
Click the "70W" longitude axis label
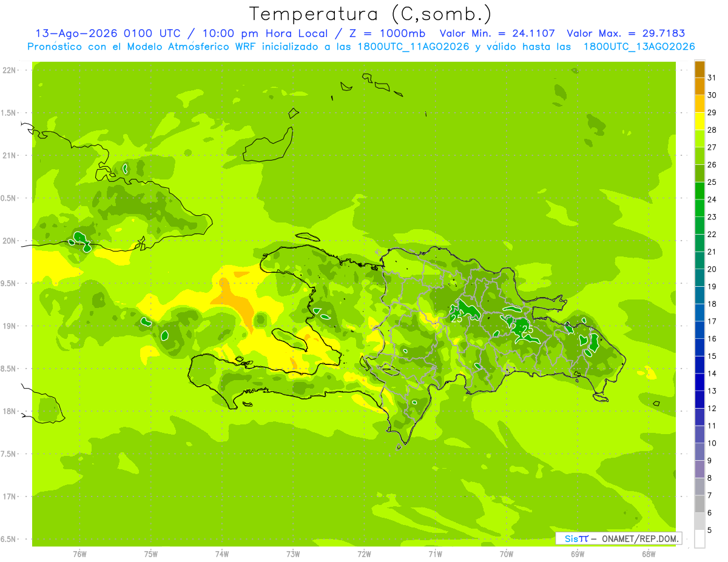(507, 554)
